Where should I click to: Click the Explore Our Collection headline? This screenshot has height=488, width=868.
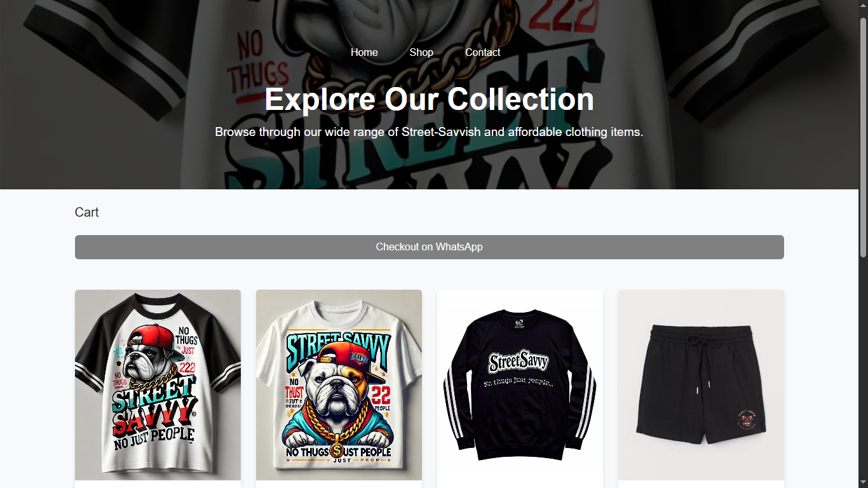(430, 99)
